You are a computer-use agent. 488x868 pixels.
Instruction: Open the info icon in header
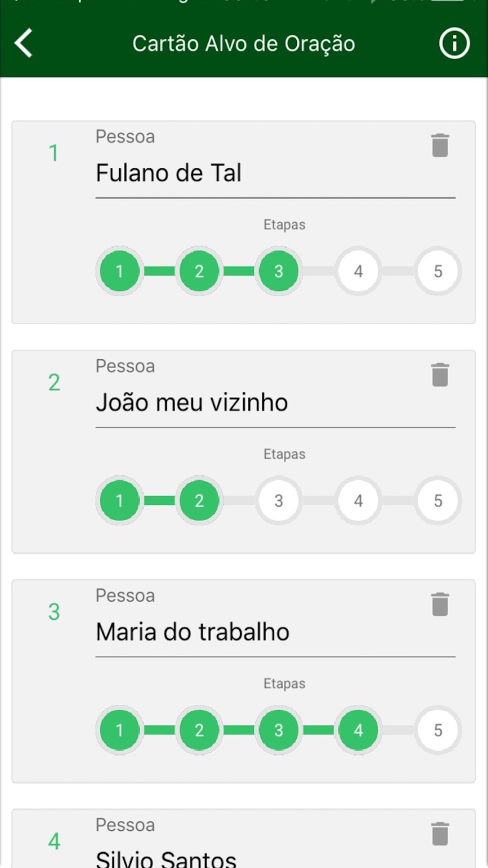454,43
